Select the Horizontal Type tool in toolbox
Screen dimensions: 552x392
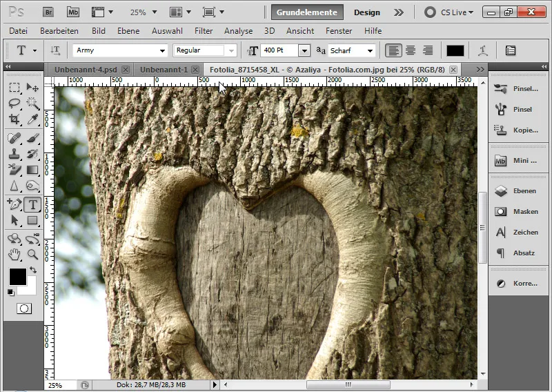pos(32,204)
